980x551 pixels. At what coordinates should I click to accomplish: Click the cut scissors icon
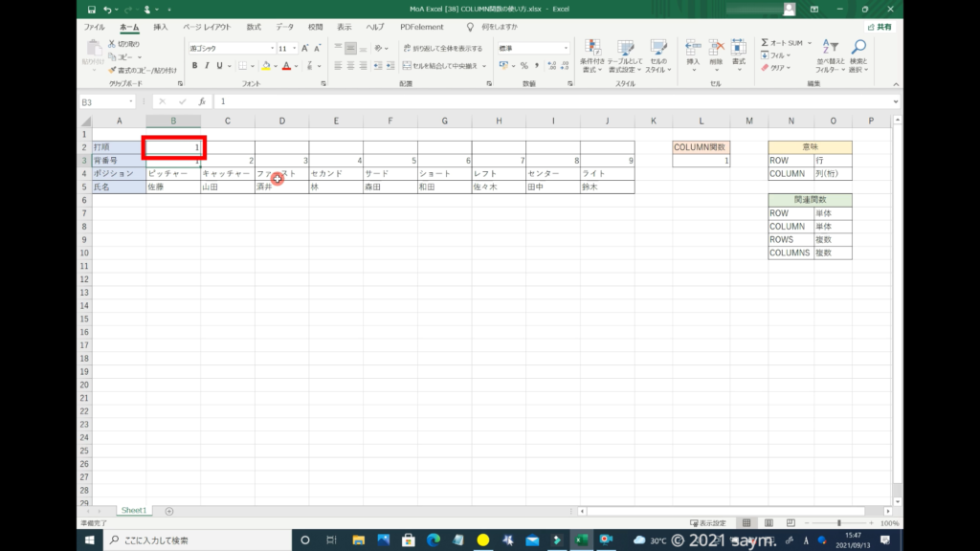click(112, 44)
